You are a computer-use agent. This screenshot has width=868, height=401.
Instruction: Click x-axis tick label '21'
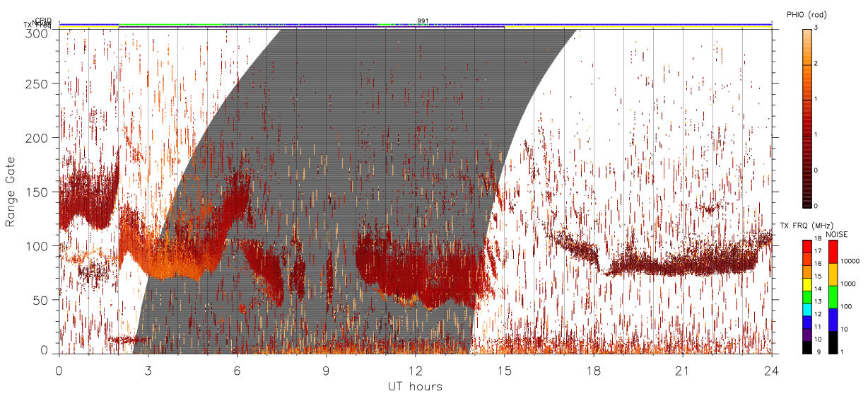click(683, 371)
